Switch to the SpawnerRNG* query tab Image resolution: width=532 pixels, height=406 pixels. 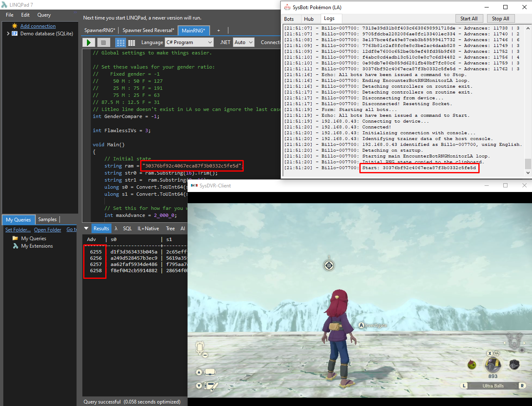tap(100, 30)
